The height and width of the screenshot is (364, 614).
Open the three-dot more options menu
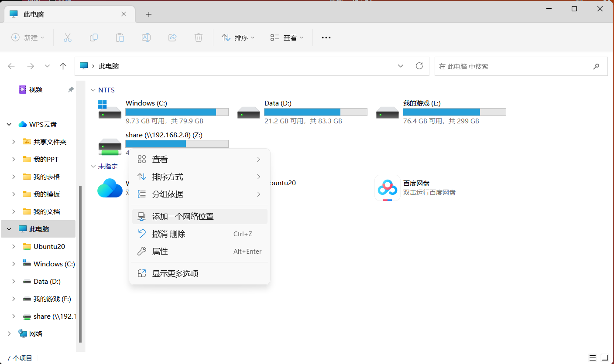point(326,38)
